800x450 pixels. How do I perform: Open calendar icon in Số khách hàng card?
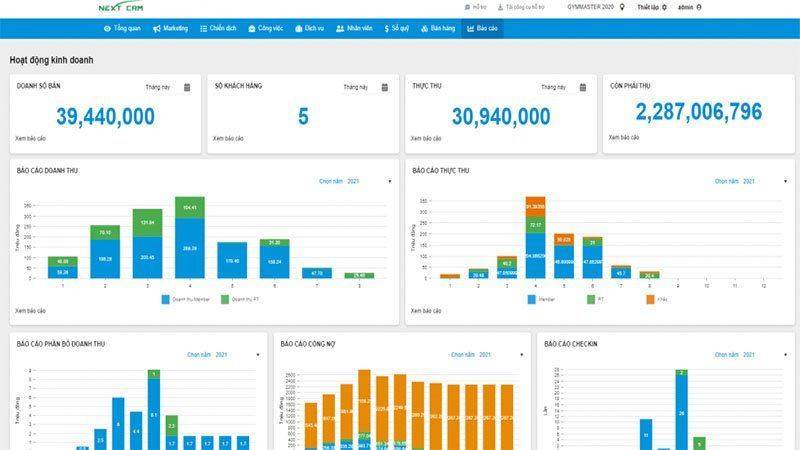(x=385, y=87)
